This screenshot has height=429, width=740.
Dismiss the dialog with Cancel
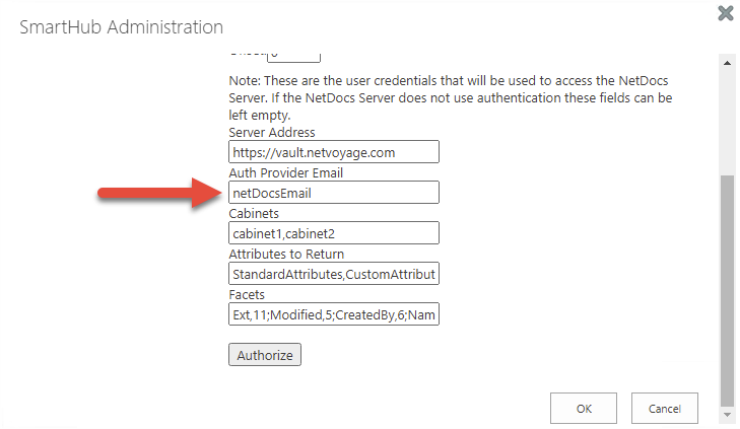[x=664, y=408]
